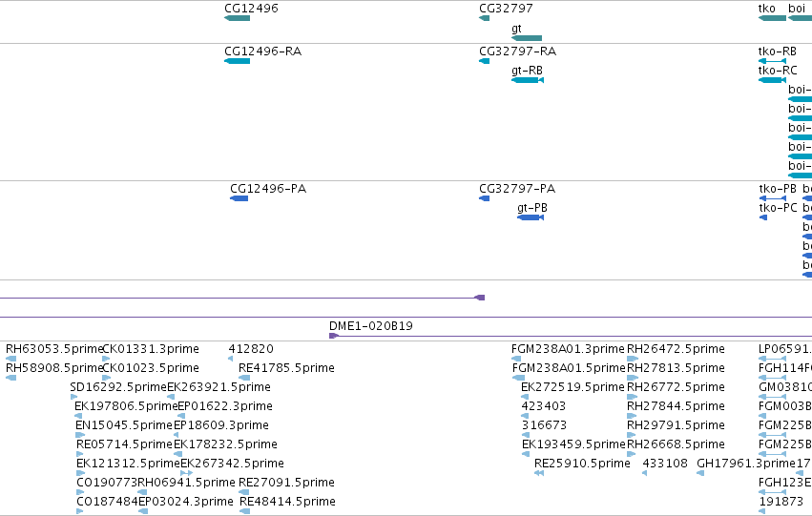The height and width of the screenshot is (516, 812).
Task: Select the EK267342.5prime EST label
Action: [232, 464]
